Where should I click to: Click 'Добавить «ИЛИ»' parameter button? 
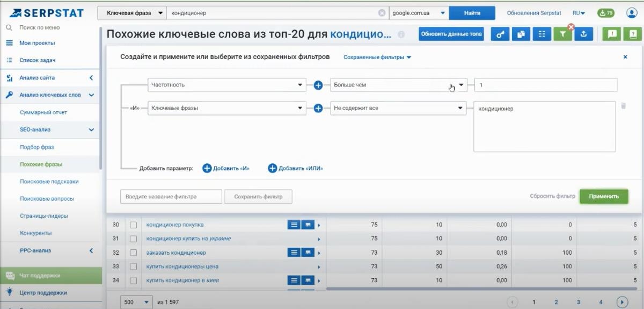[x=296, y=168]
